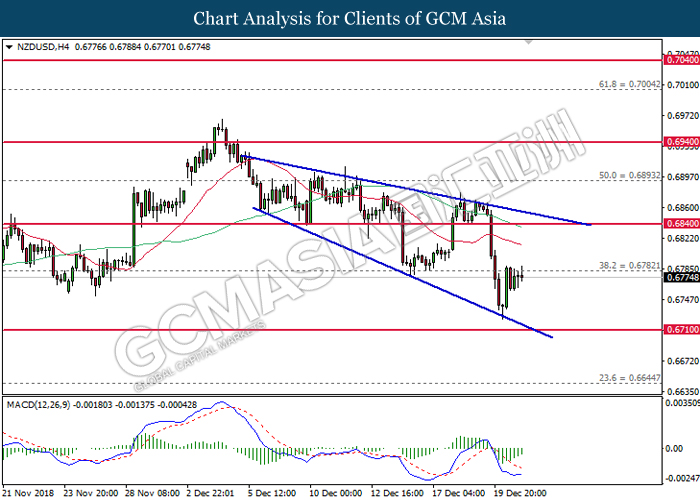Click the 0.68220 price axis value

coord(683,238)
